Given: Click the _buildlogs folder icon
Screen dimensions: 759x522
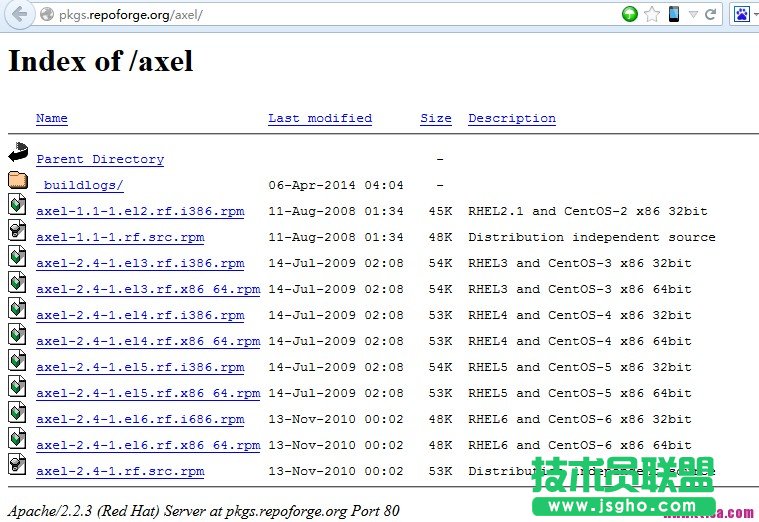Looking at the screenshot, I should click(x=18, y=180).
